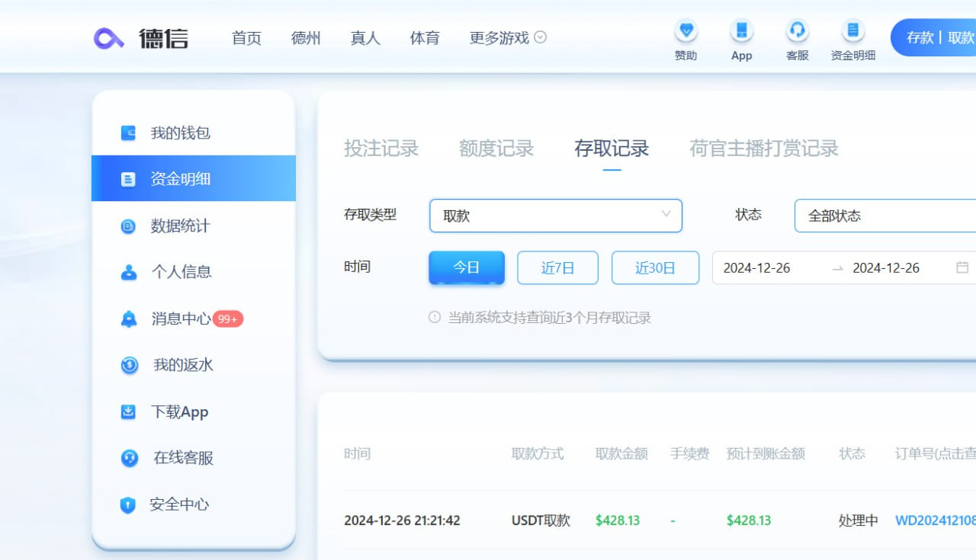Open 体育 in top navigation
The width and height of the screenshot is (976, 560).
point(425,38)
